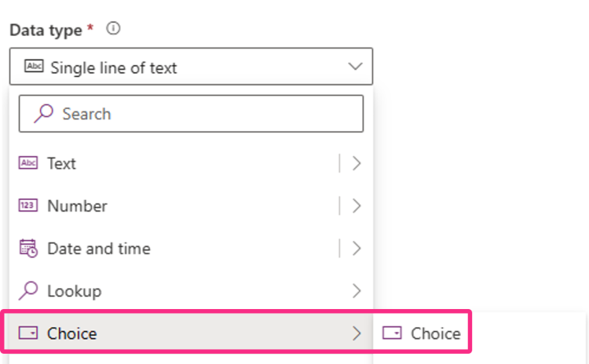
Task: Expand the Date and time submenu arrow
Action: pos(357,249)
